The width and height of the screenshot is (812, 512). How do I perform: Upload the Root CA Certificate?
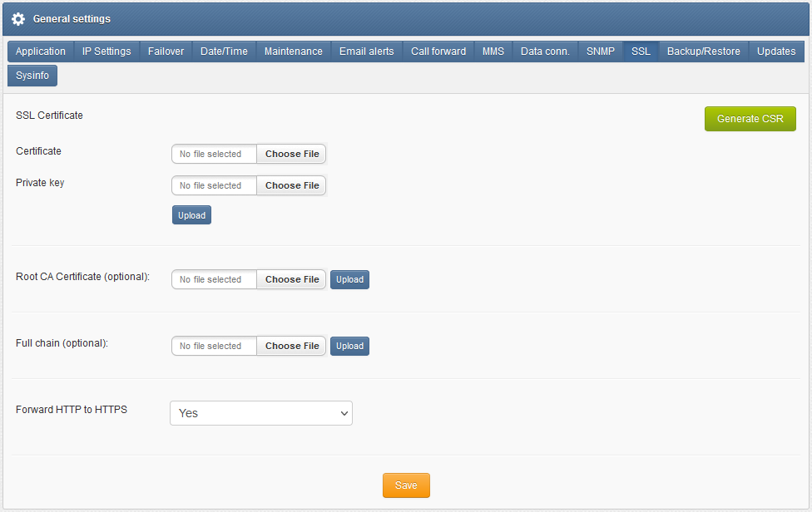[x=350, y=280]
